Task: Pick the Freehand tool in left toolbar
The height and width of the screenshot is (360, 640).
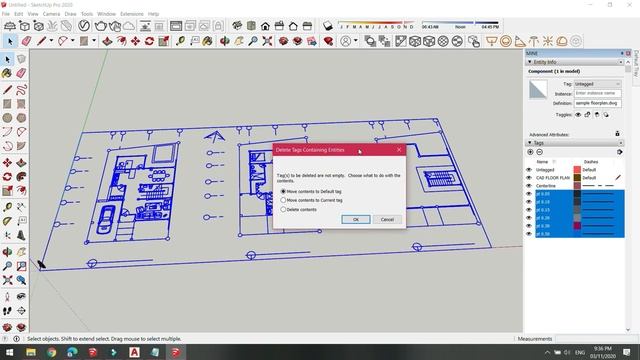Action: coord(21,90)
